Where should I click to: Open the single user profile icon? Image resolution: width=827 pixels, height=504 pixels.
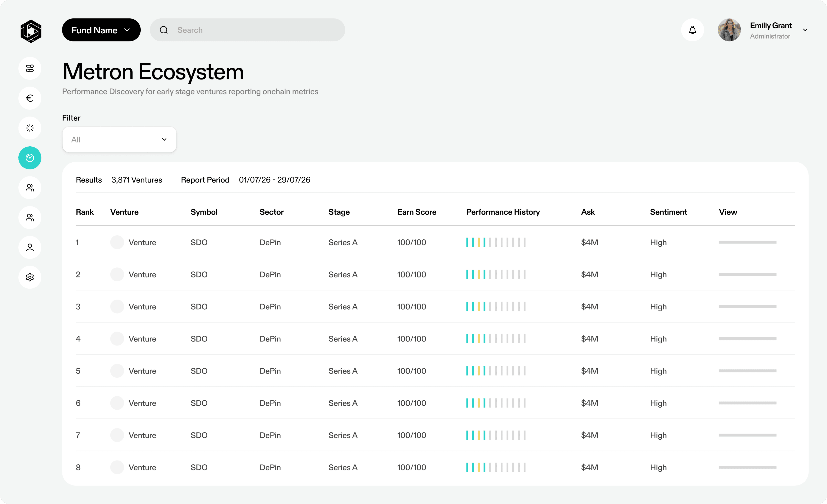click(x=30, y=247)
